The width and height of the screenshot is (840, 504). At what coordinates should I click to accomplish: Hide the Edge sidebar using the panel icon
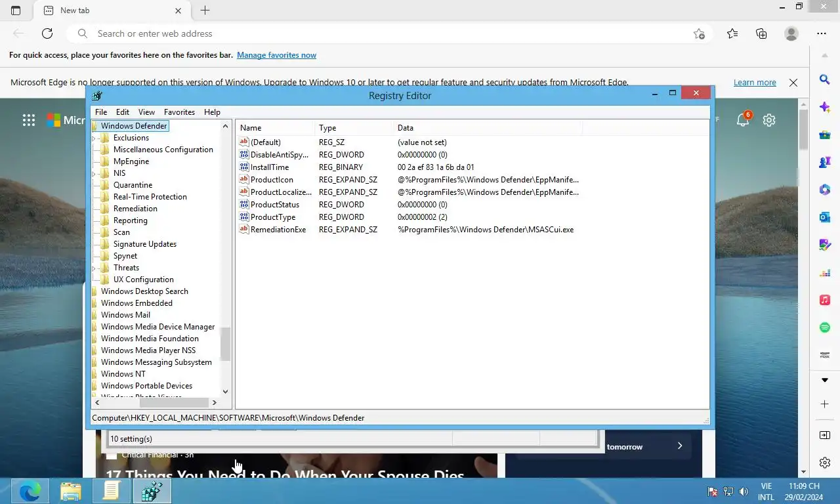tap(825, 435)
